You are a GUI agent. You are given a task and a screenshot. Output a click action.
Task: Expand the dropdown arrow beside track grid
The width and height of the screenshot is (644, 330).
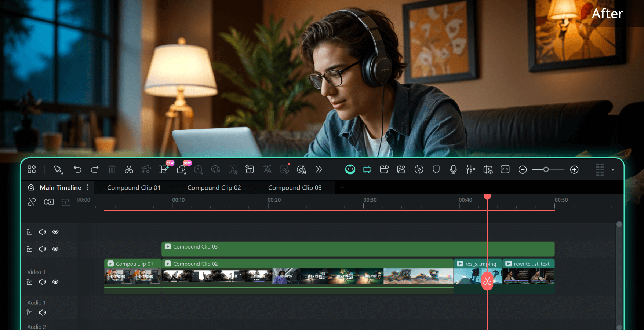coord(613,170)
